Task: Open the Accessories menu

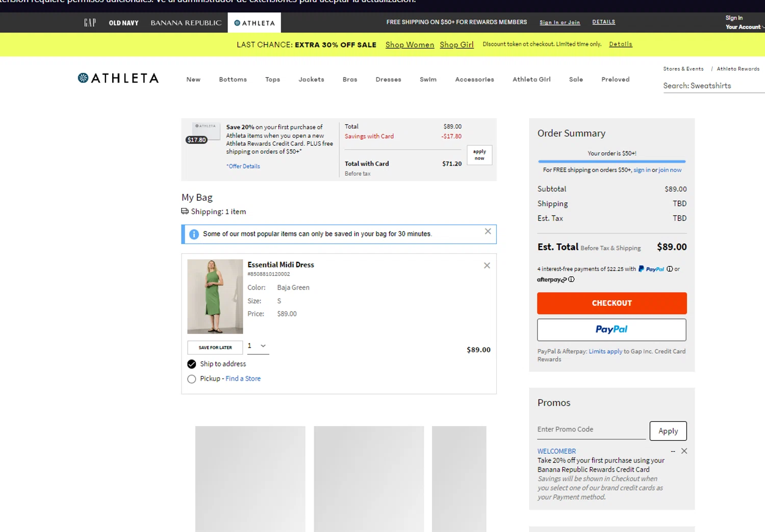Action: (475, 79)
